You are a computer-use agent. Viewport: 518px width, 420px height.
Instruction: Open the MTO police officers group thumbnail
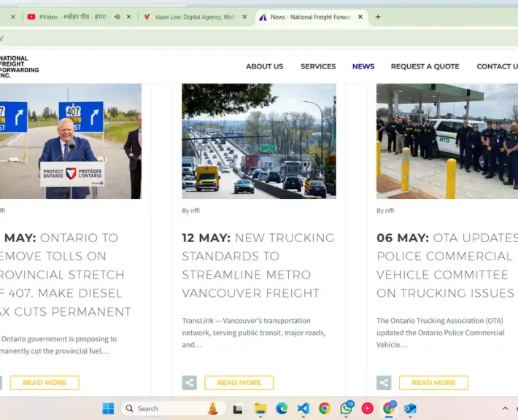coord(447,141)
